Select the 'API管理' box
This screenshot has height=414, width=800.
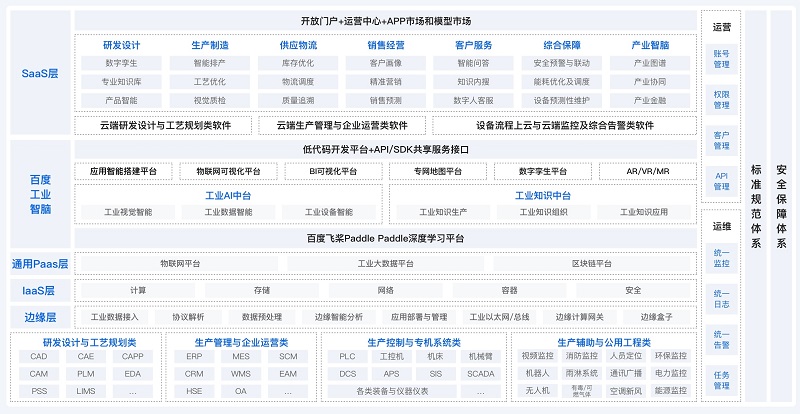pos(721,181)
